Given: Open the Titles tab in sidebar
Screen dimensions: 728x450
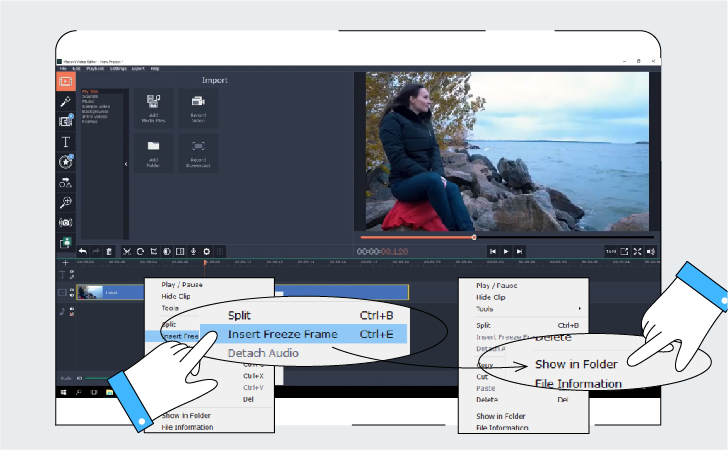Looking at the screenshot, I should (65, 142).
